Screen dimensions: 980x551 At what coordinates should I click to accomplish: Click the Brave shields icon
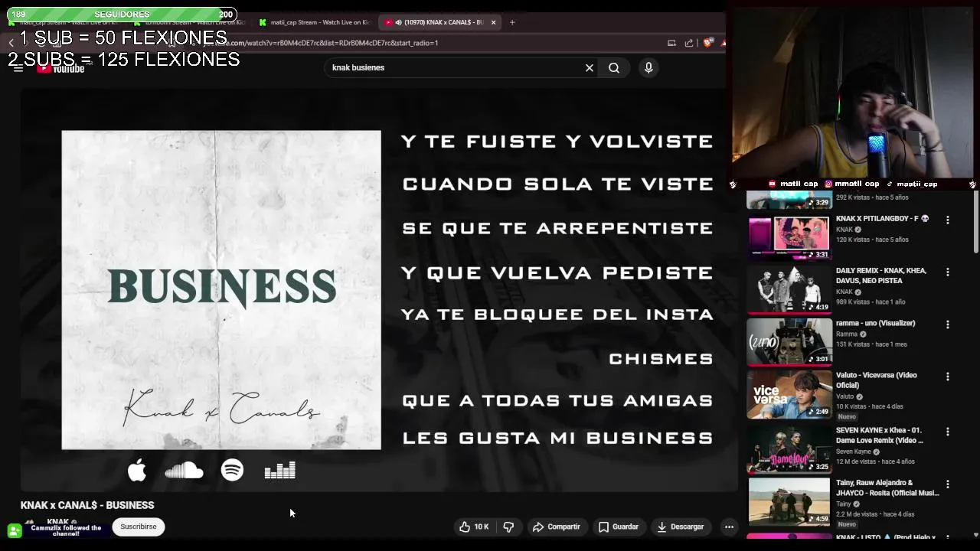(x=707, y=43)
